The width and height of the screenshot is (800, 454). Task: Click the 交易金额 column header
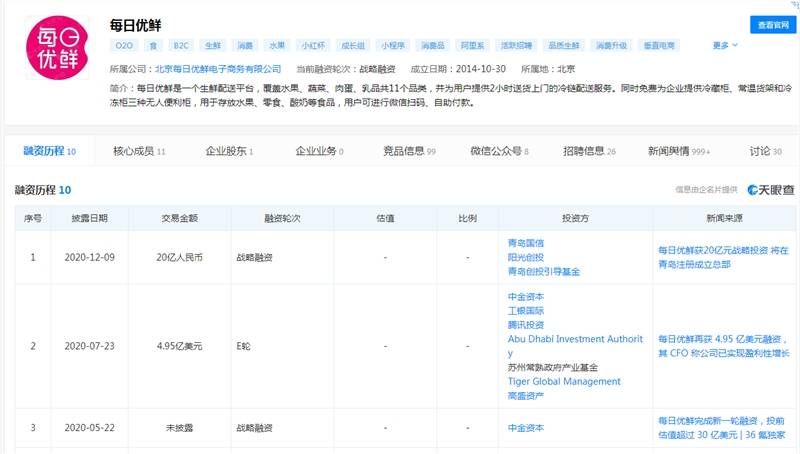pos(180,218)
